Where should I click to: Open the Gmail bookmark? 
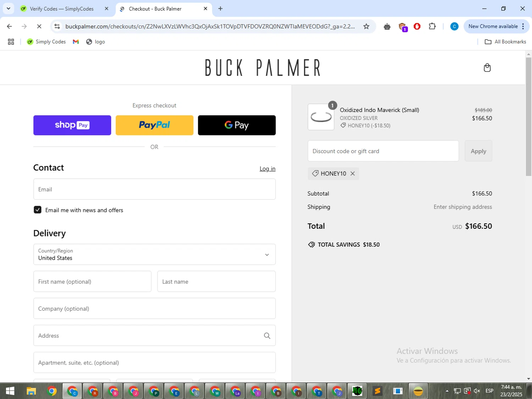click(76, 42)
